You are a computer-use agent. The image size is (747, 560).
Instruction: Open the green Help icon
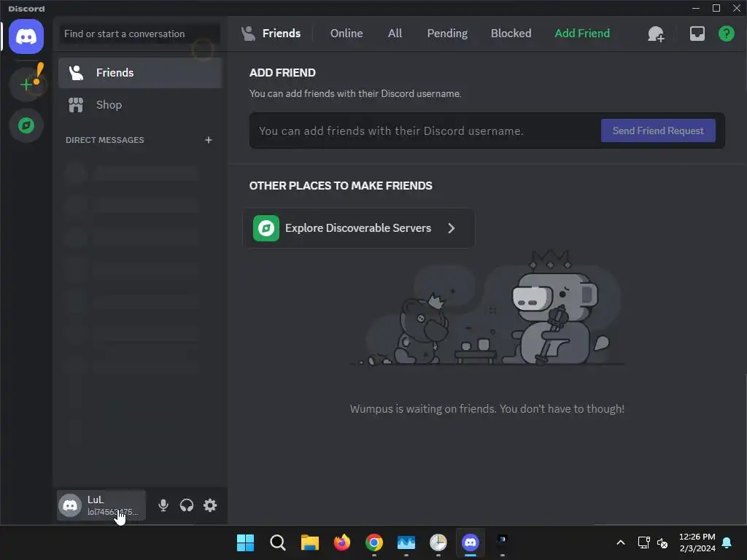point(726,34)
